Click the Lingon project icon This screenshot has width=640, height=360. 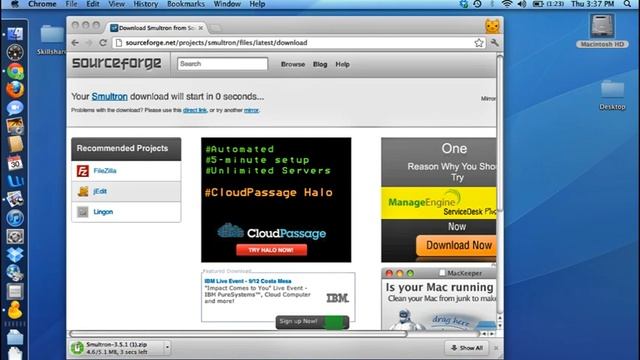tap(83, 212)
